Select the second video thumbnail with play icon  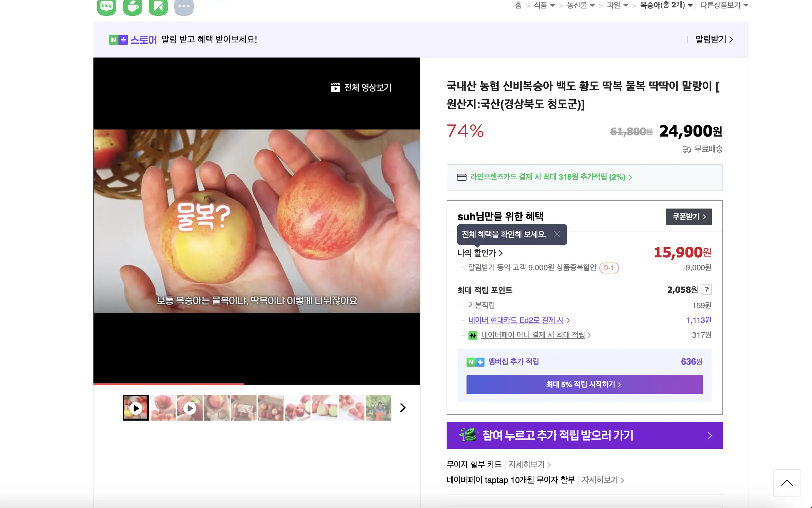click(x=190, y=408)
